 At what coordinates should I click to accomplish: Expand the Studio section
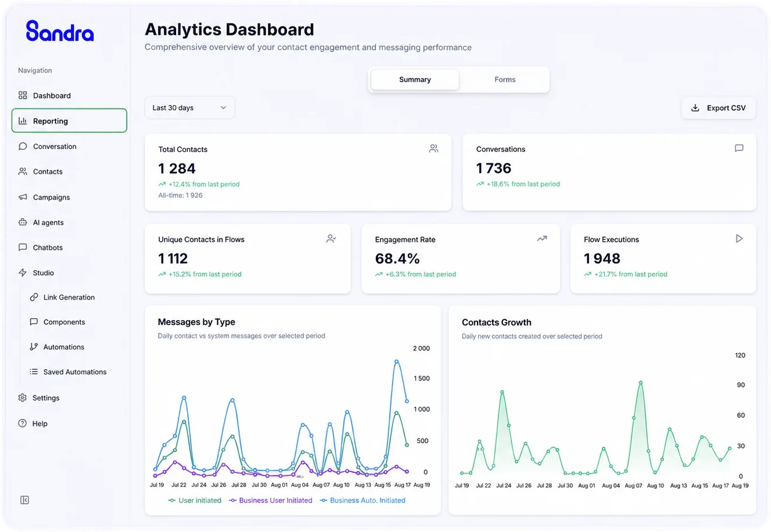click(x=69, y=272)
